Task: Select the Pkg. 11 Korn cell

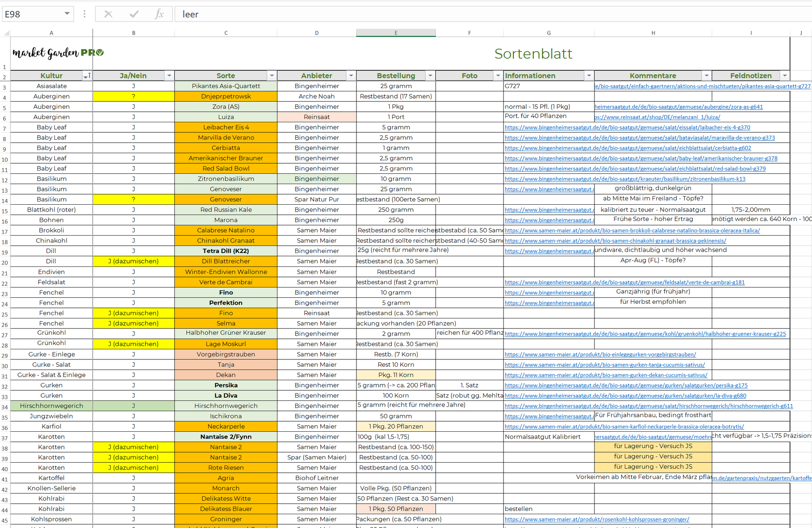Action: [x=396, y=375]
